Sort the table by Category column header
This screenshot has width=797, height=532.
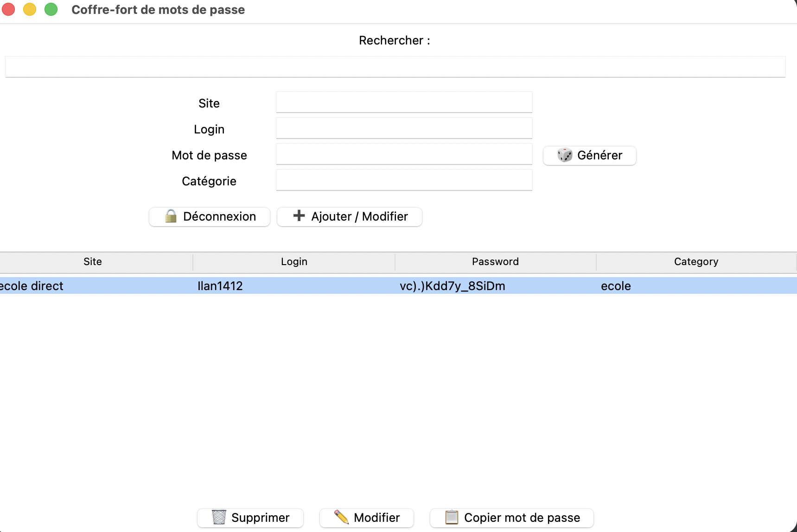(x=696, y=262)
